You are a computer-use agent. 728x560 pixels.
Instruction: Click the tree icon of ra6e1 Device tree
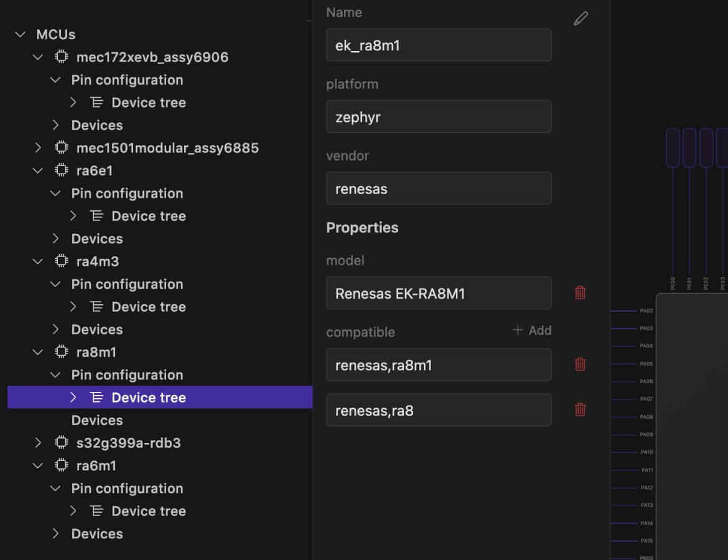[96, 216]
